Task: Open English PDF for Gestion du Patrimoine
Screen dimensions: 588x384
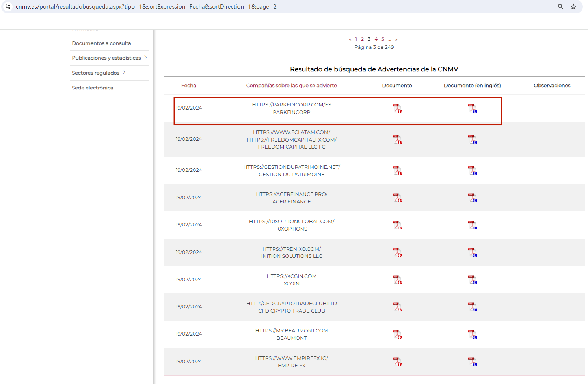Action: pyautogui.click(x=472, y=171)
